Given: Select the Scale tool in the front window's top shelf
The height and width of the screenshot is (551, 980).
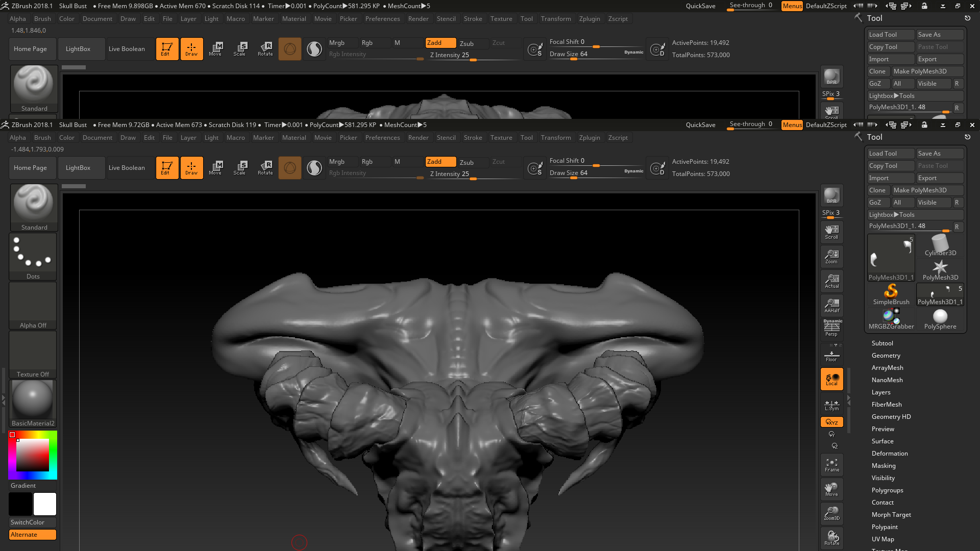Looking at the screenshot, I should pyautogui.click(x=240, y=168).
